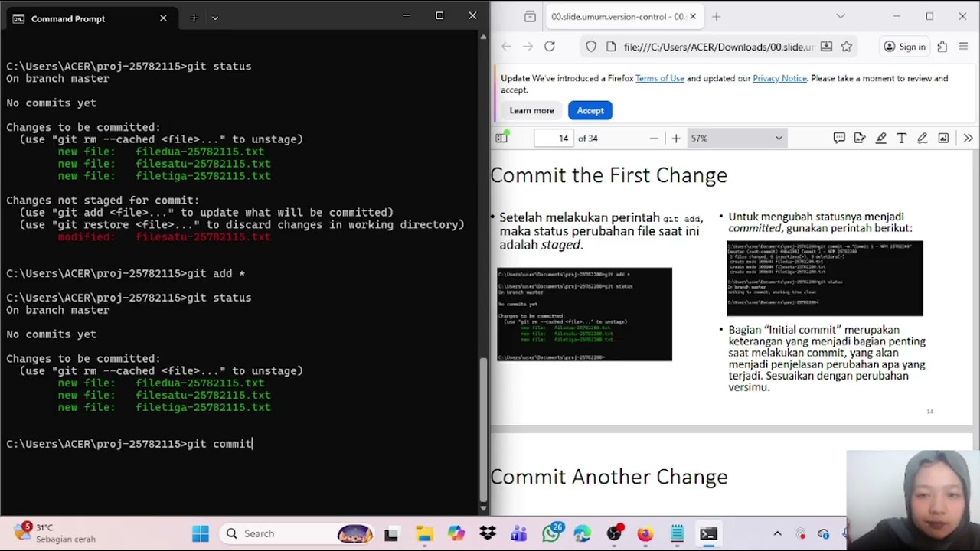This screenshot has width=980, height=551.
Task: Zoom out the PDF document
Action: tap(654, 138)
